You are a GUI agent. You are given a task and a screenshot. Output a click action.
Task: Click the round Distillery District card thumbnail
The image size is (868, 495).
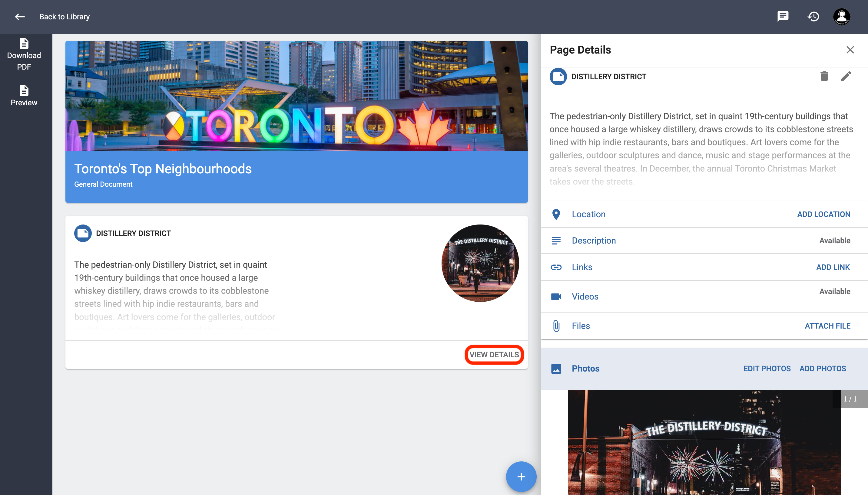point(480,263)
